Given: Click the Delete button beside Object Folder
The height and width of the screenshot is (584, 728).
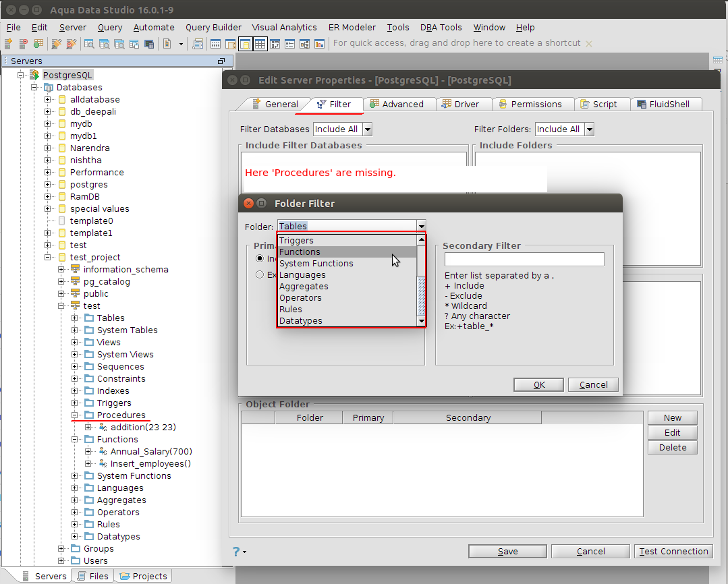Looking at the screenshot, I should pos(672,448).
